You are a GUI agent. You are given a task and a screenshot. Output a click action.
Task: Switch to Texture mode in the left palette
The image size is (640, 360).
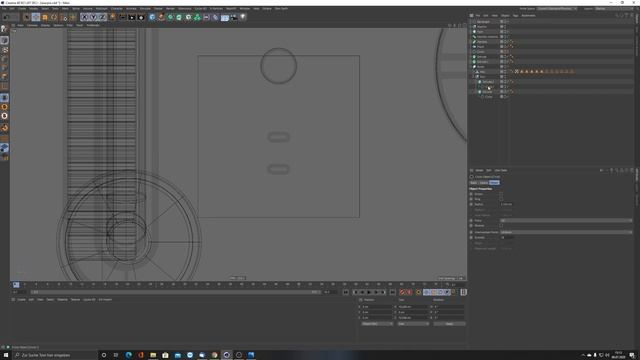coord(4,50)
